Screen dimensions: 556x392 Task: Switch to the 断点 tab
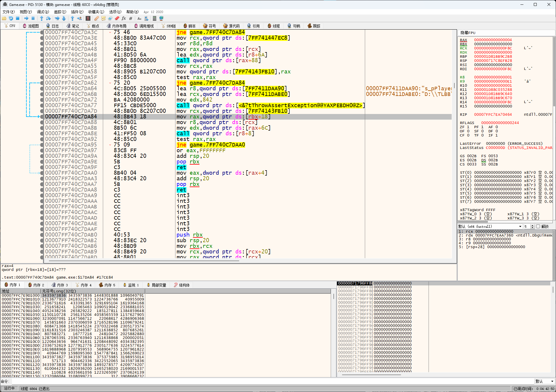tap(93, 26)
